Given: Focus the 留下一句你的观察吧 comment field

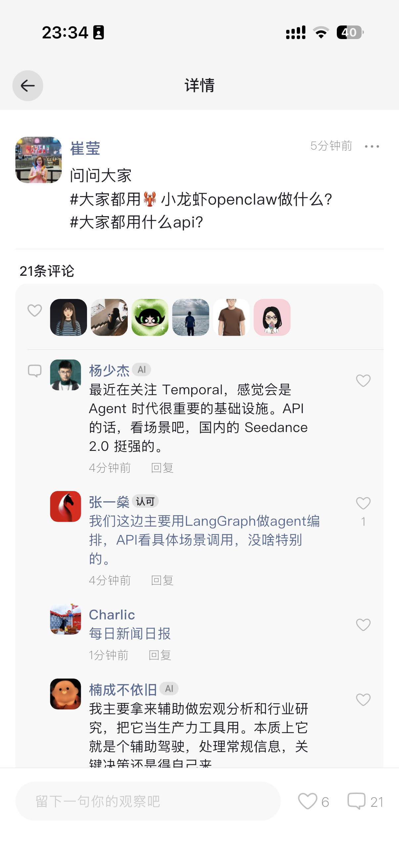Looking at the screenshot, I should [148, 801].
